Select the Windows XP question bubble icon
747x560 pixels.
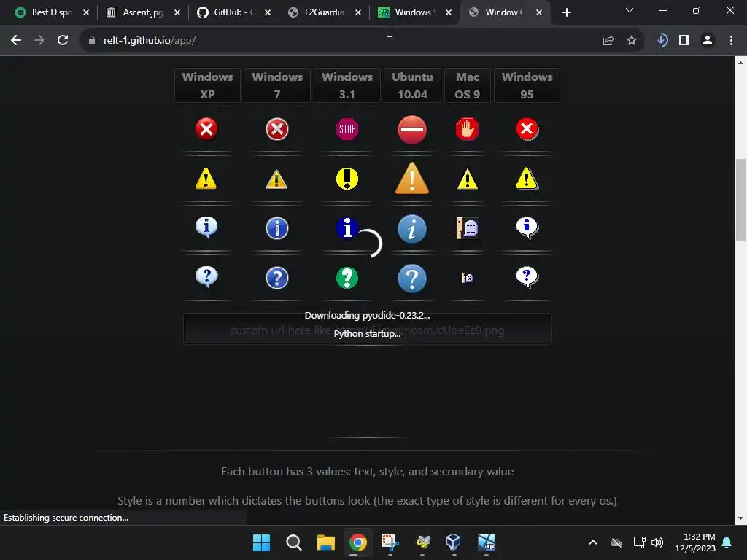coord(206,277)
